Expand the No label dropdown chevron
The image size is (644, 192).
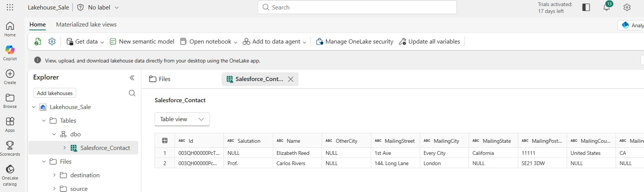pyautogui.click(x=117, y=8)
